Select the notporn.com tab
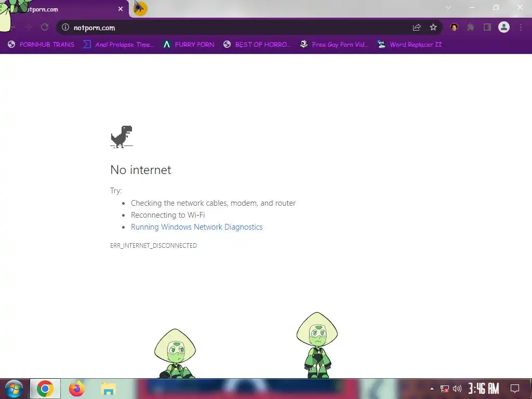This screenshot has width=532, height=399. (64, 9)
